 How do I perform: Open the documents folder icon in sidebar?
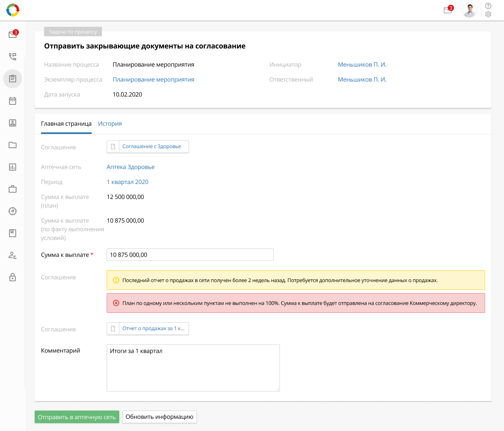13,145
